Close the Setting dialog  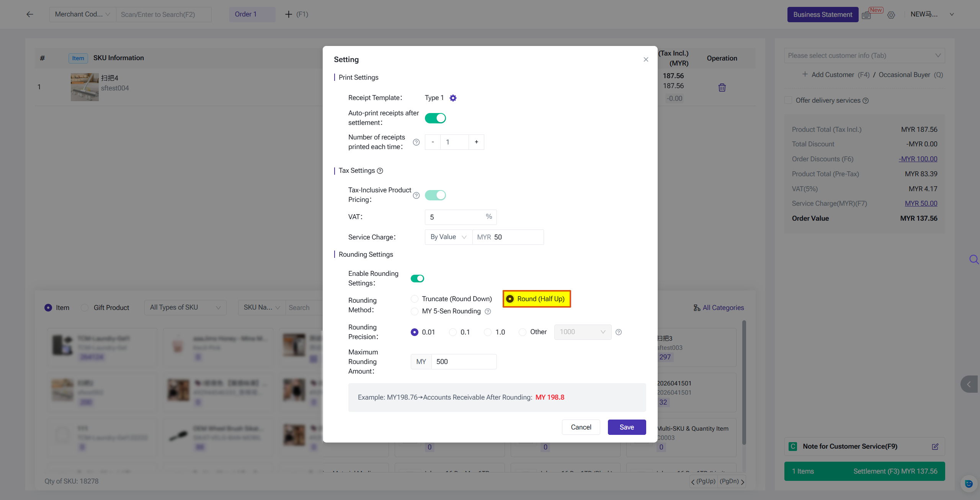646,59
